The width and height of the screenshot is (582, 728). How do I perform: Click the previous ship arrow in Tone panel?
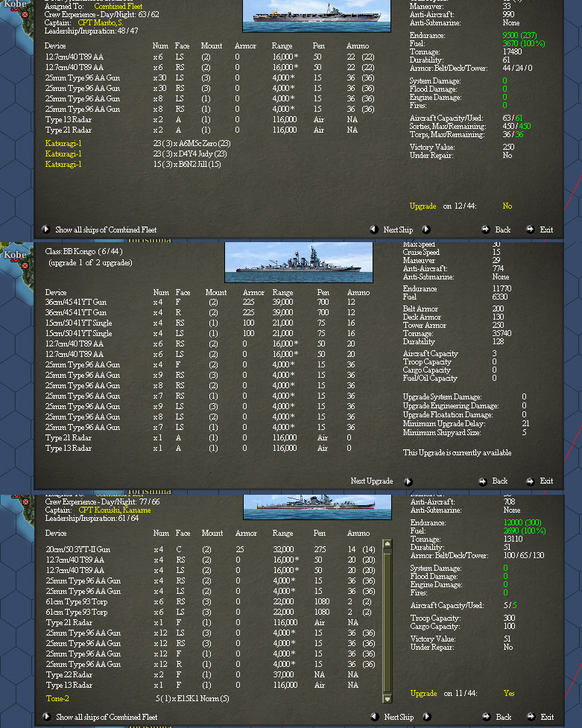coord(375,716)
